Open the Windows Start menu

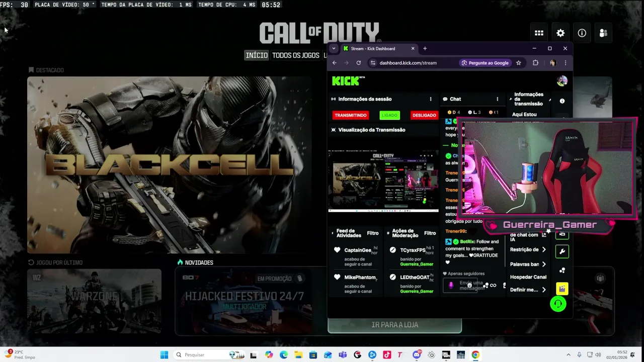pos(164,354)
